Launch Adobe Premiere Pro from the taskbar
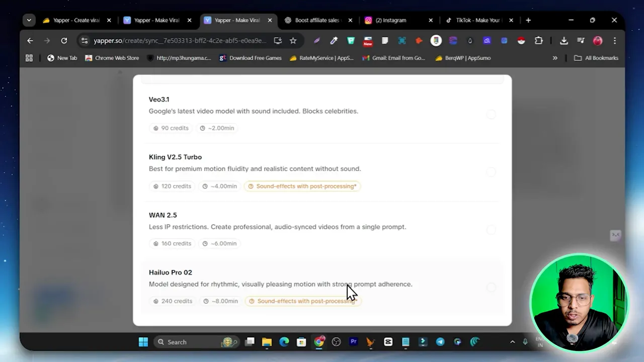Viewport: 644px width, 362px height. (354, 342)
